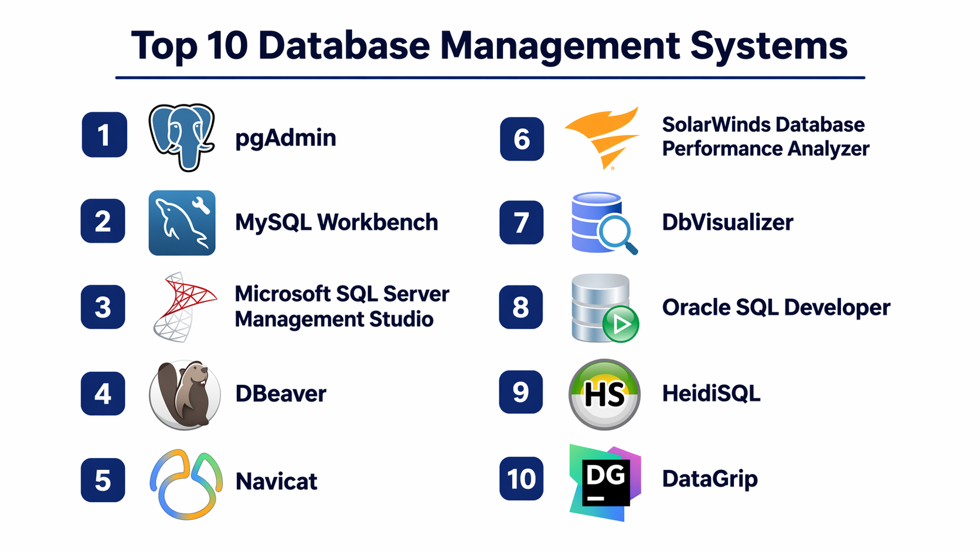Select the number 4 badge beside DBeaver
This screenshot has height=552, width=980.
point(103,394)
